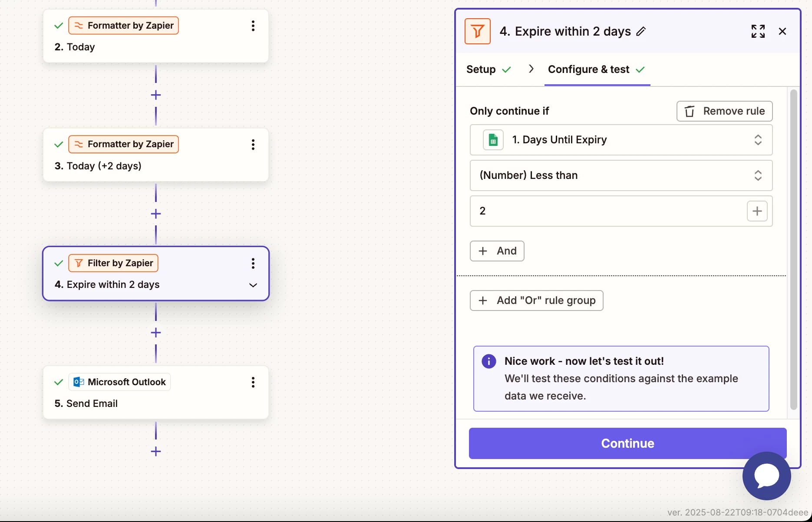Click the plus icon inside the value field

point(757,211)
